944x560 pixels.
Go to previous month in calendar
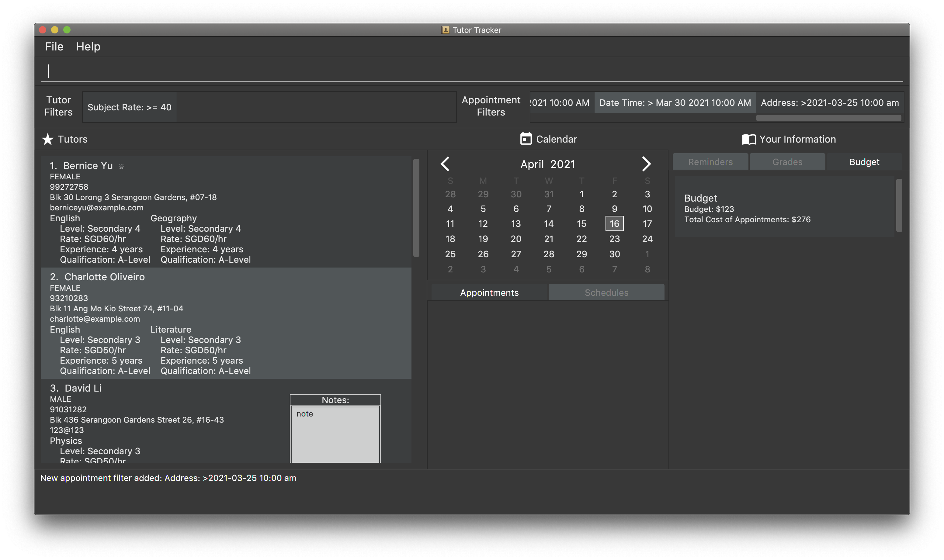[446, 164]
